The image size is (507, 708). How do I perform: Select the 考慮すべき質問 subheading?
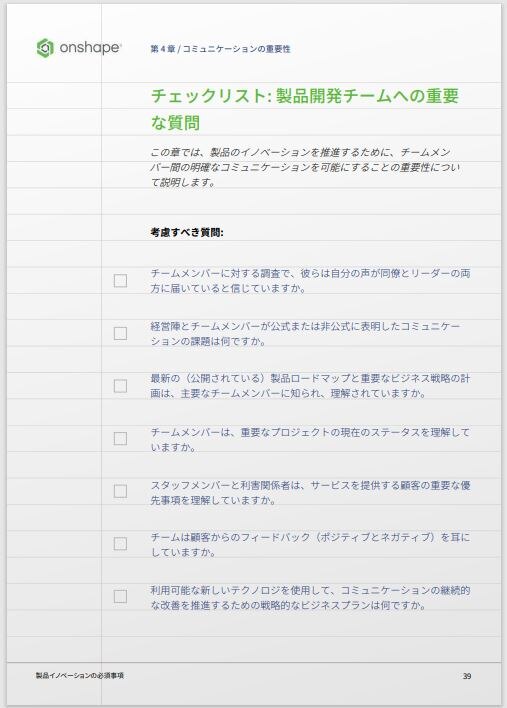point(187,233)
